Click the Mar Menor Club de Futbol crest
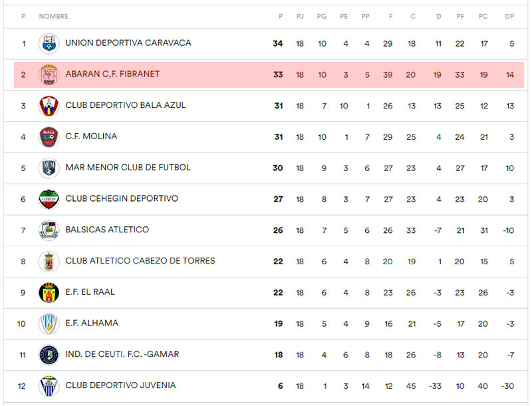The width and height of the screenshot is (532, 406). (49, 168)
